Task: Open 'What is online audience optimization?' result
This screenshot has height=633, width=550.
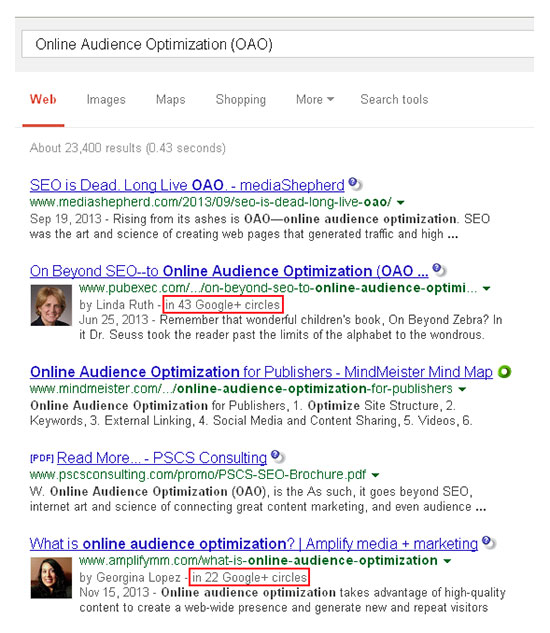Action: tap(254, 544)
